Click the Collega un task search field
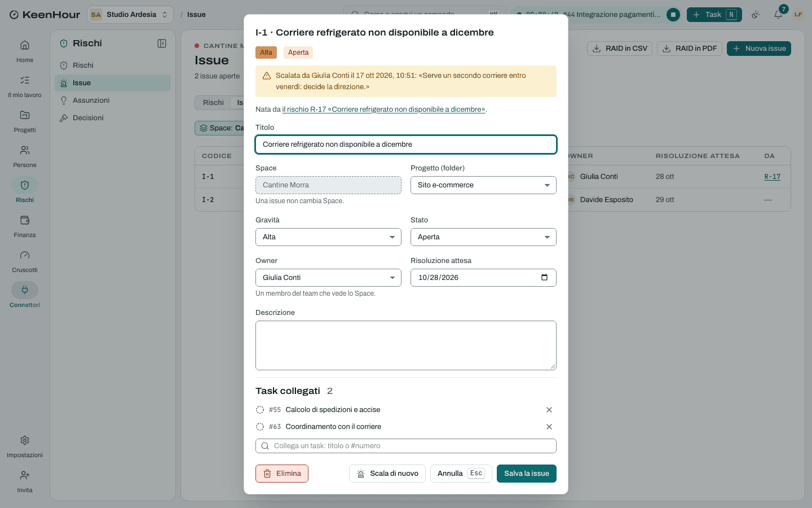812x508 pixels. click(x=406, y=446)
